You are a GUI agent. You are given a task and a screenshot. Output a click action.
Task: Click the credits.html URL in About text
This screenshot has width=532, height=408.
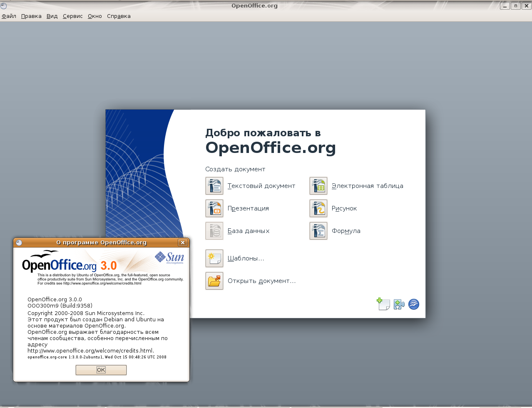(90, 350)
